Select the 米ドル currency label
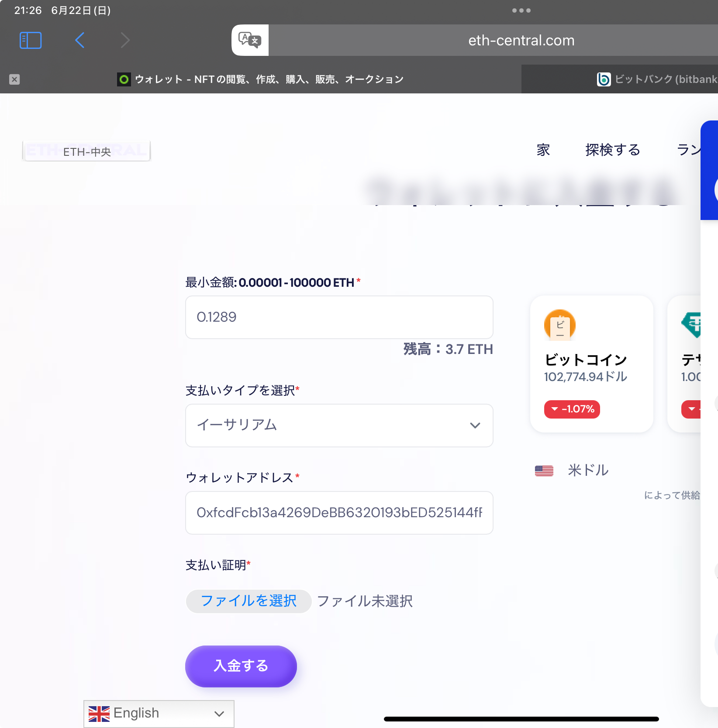Screen dimensions: 718x728 coord(588,470)
